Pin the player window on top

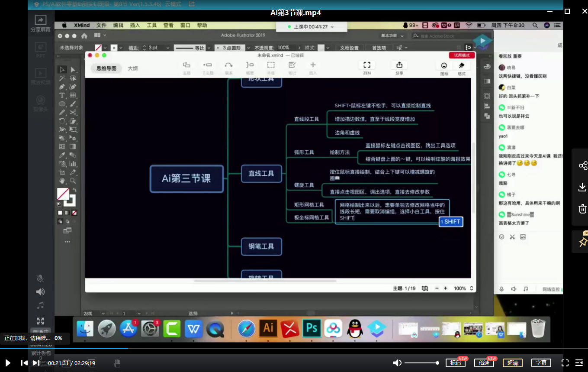(x=583, y=242)
